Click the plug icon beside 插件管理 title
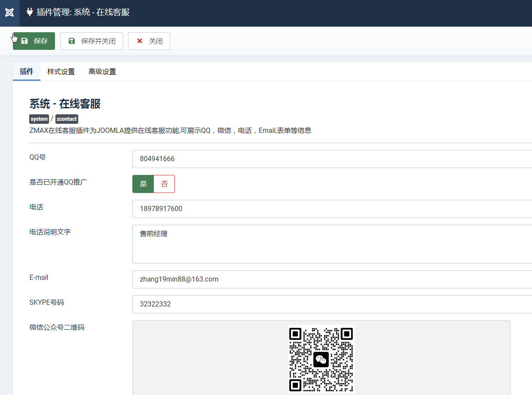The height and width of the screenshot is (395, 532). pyautogui.click(x=30, y=12)
